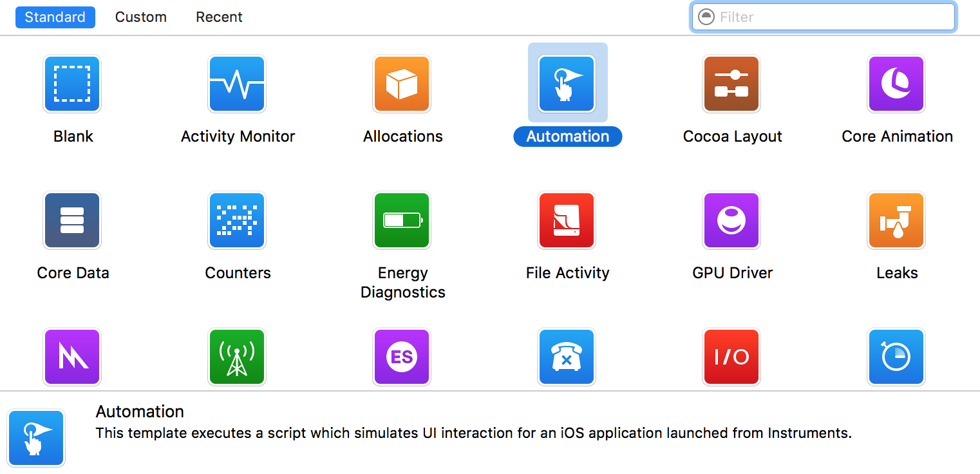
Task: Click the selected Automation label
Action: click(567, 137)
